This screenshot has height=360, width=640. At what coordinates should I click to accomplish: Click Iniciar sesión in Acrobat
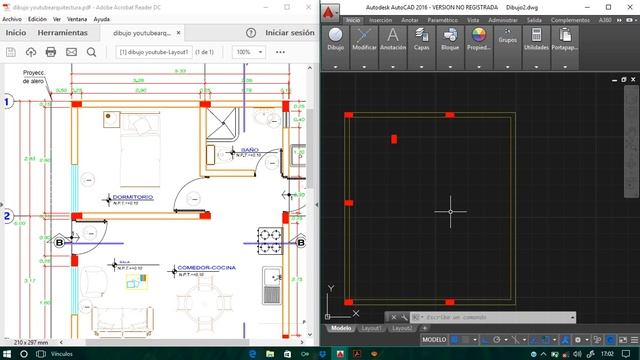pyautogui.click(x=290, y=33)
